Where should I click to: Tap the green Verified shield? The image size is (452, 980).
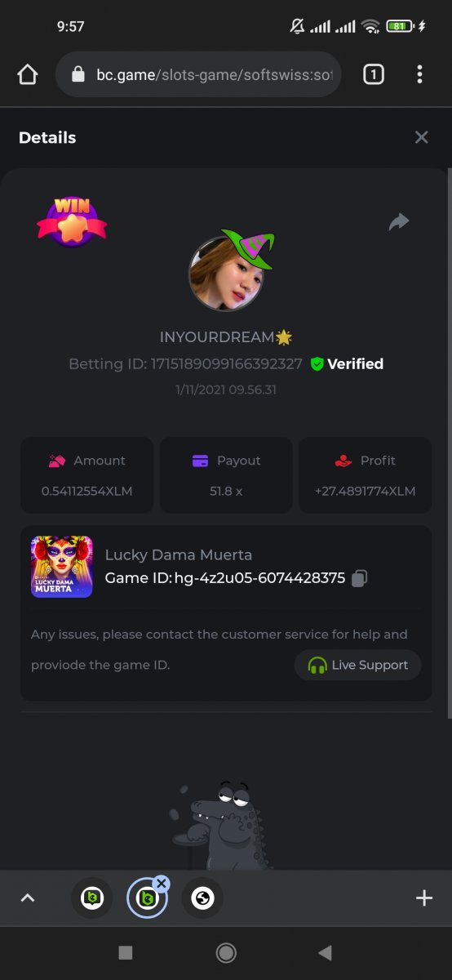coord(317,364)
